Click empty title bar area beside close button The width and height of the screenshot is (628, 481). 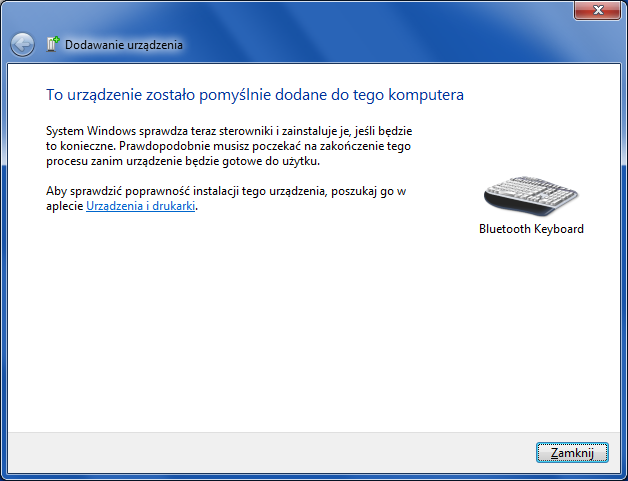pos(350,12)
